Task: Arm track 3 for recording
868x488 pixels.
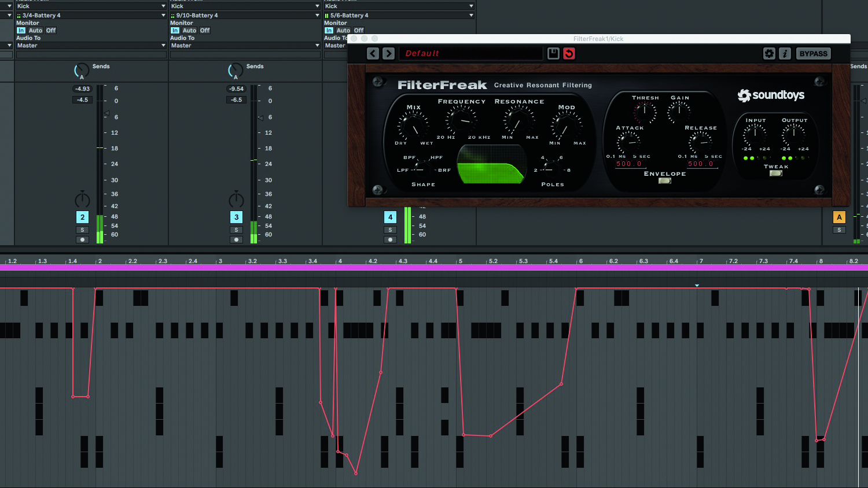Action: pyautogui.click(x=236, y=239)
